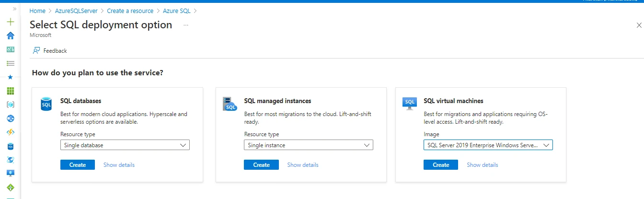Image resolution: width=644 pixels, height=199 pixels.
Task: Click the SQL virtual machines monitor icon
Action: [410, 104]
